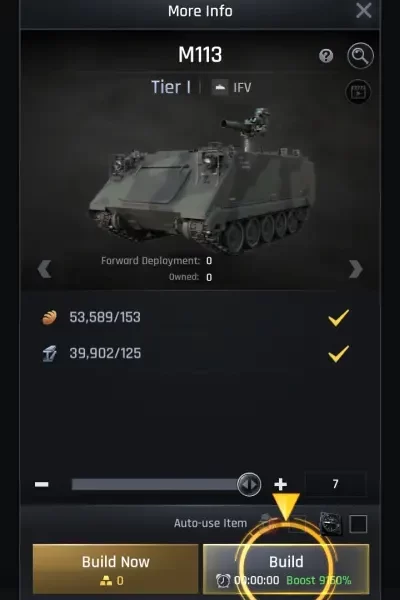The height and width of the screenshot is (600, 400).
Task: Click the speed-up gauge item icon
Action: [331, 523]
